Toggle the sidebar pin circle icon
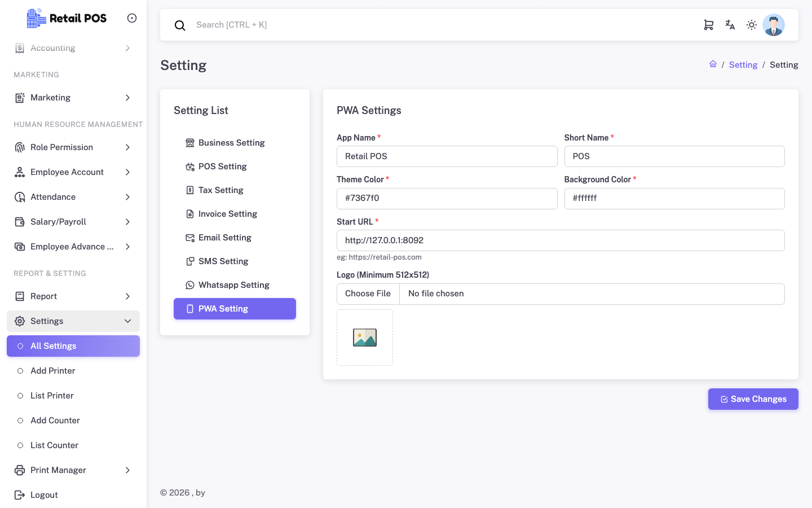The image size is (812, 508). [x=132, y=18]
